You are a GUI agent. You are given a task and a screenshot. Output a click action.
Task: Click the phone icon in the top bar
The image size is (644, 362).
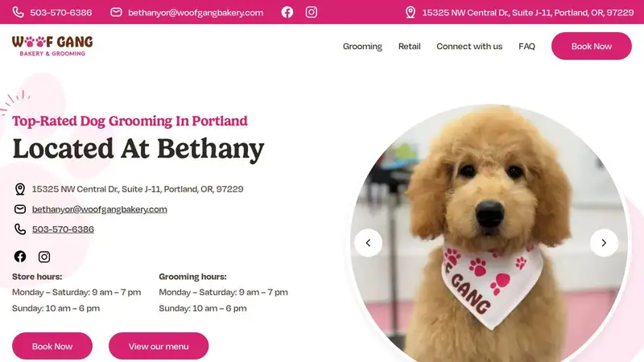tap(18, 12)
